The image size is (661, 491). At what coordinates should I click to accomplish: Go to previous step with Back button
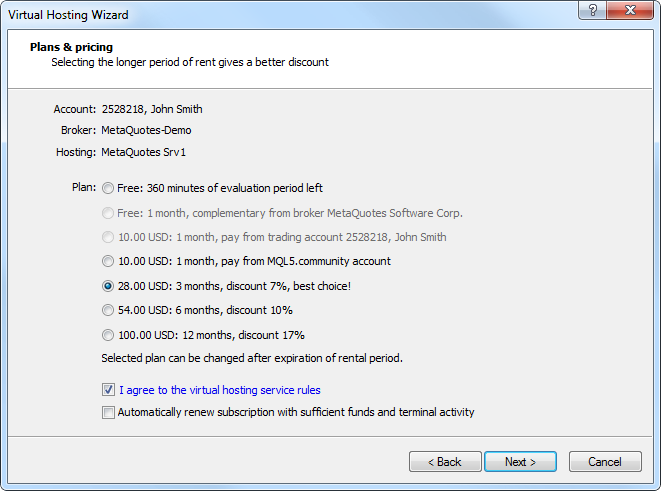click(x=444, y=462)
